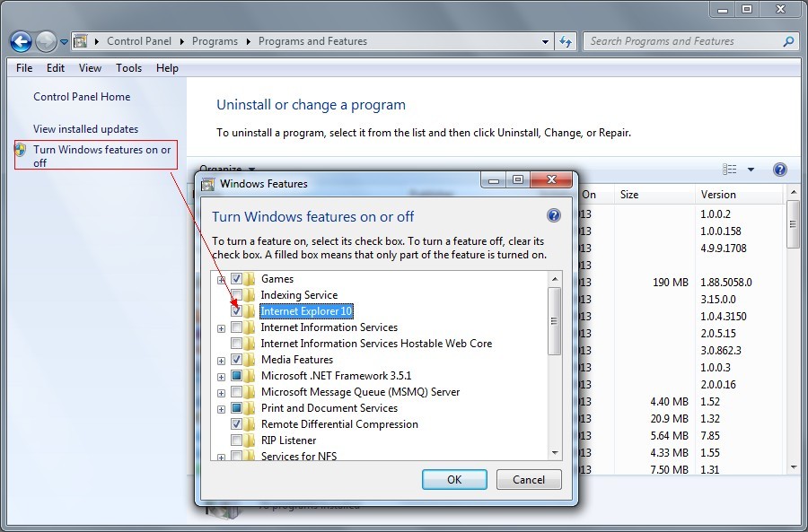Click the Media Features folder icon
Image resolution: width=808 pixels, height=532 pixels.
[x=250, y=360]
